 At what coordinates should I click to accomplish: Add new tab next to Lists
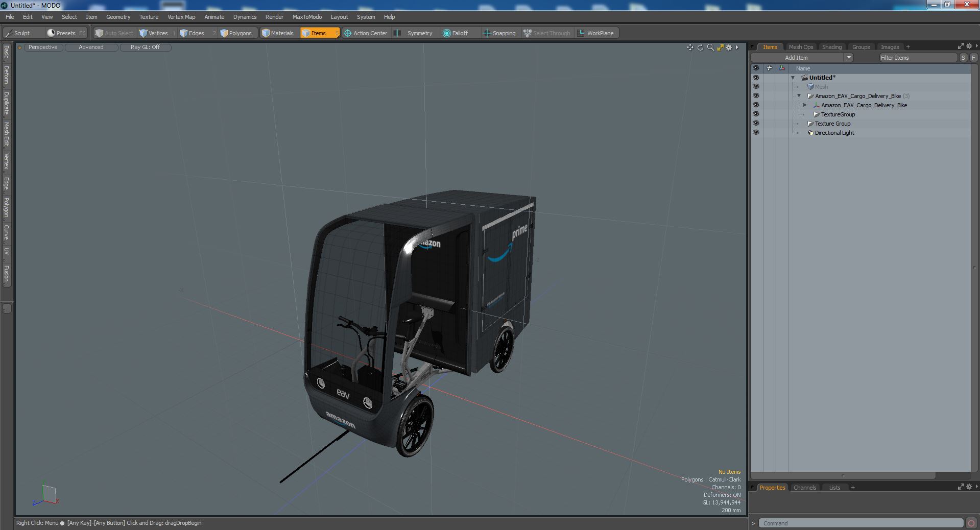click(853, 488)
